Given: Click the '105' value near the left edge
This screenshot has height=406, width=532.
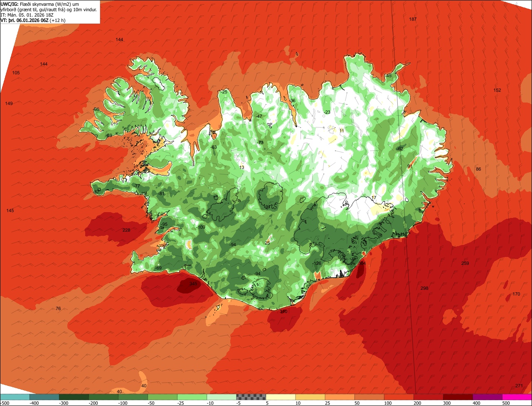Looking at the screenshot, I should [x=16, y=73].
